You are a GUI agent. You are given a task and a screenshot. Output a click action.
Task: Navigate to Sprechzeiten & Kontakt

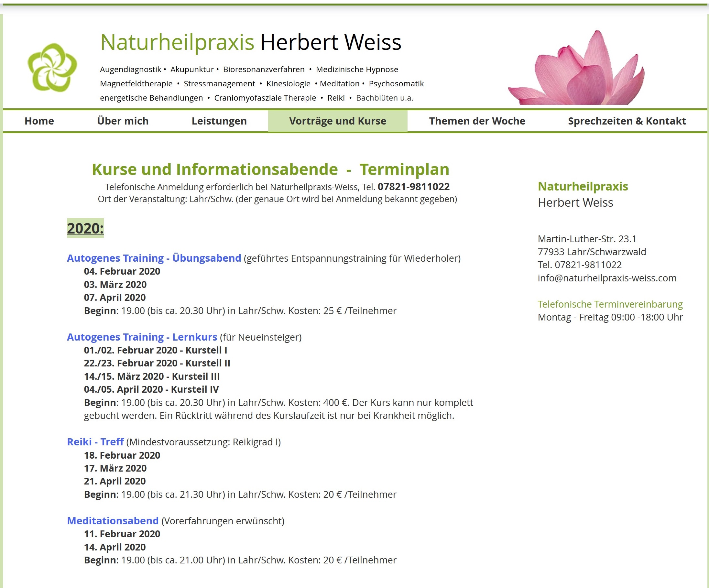(x=627, y=121)
